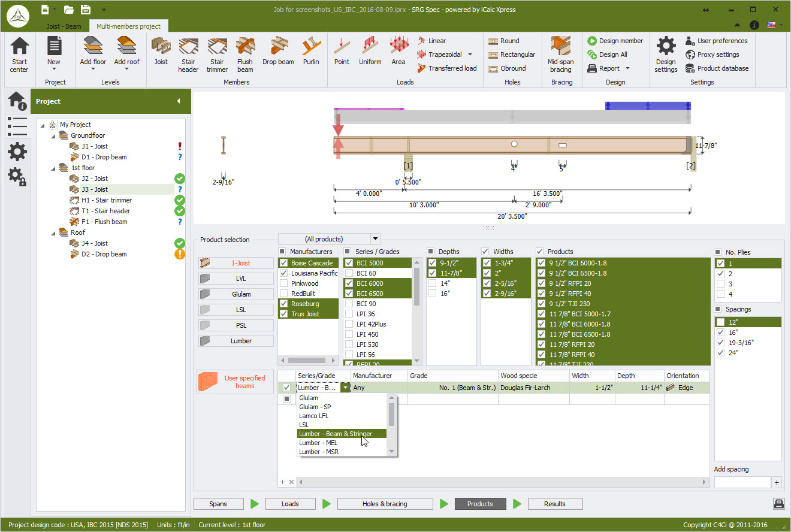Open the Series/Grade combo box arrow
This screenshot has height=532, width=791.
[x=345, y=388]
